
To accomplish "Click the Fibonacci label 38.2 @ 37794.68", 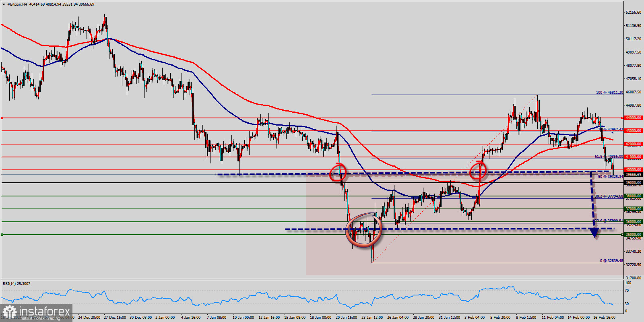I will [609, 196].
